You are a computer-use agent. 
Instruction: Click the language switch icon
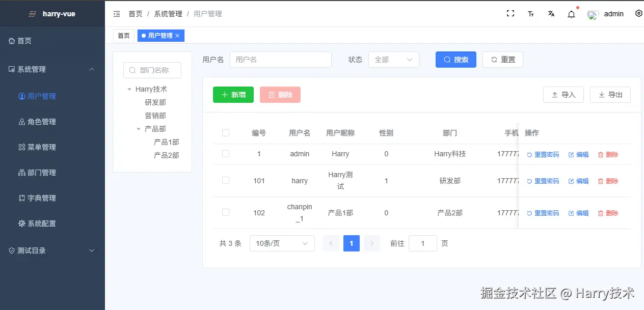click(551, 13)
